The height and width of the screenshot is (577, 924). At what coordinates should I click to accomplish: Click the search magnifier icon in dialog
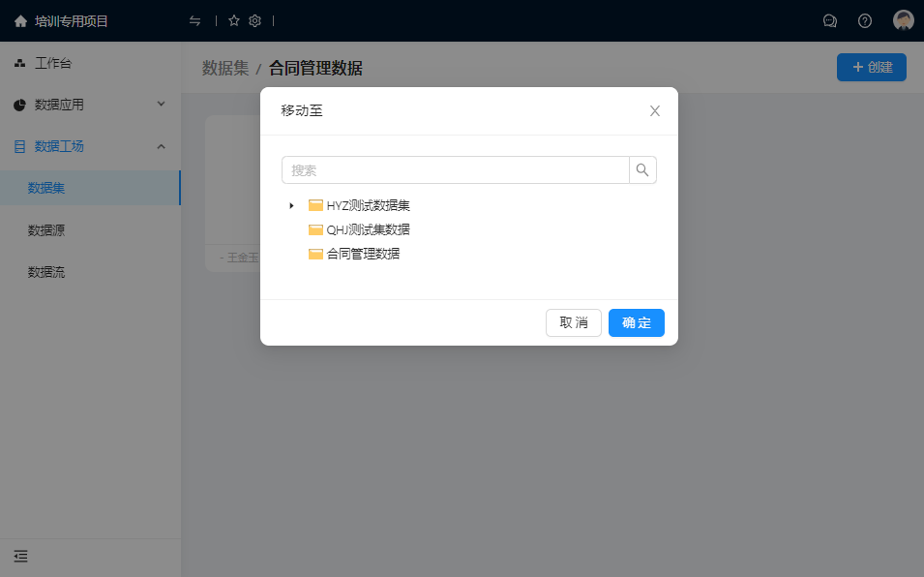[642, 170]
